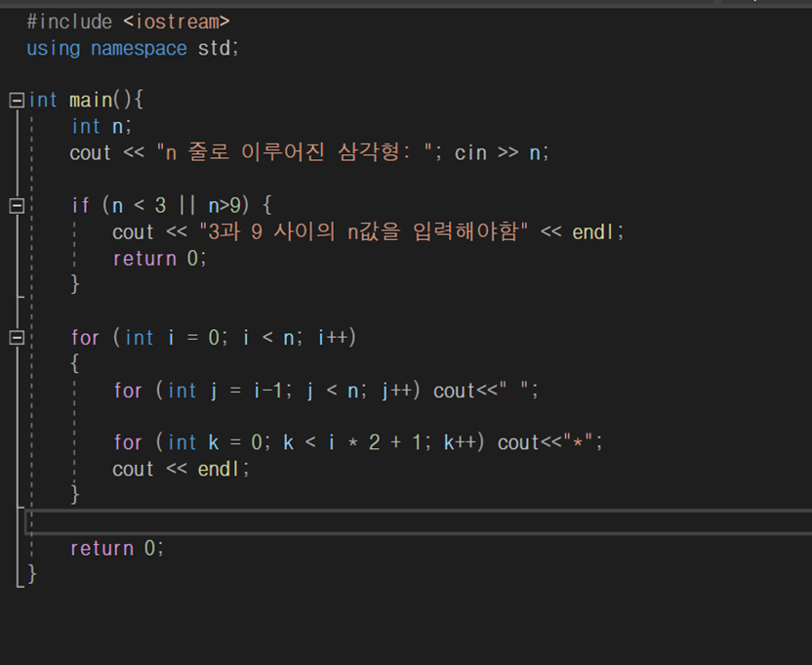Click the highlighted empty current line
The width and height of the screenshot is (812, 665).
click(419, 522)
